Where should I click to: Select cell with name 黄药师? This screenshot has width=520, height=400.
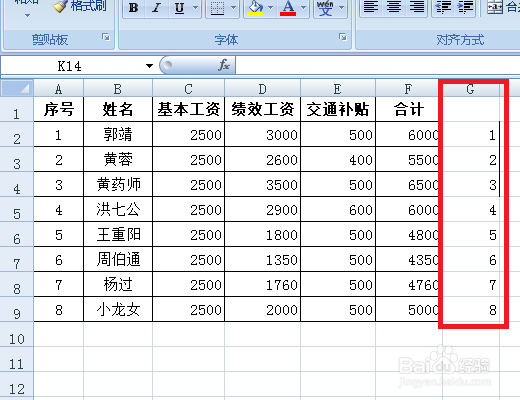click(x=118, y=184)
